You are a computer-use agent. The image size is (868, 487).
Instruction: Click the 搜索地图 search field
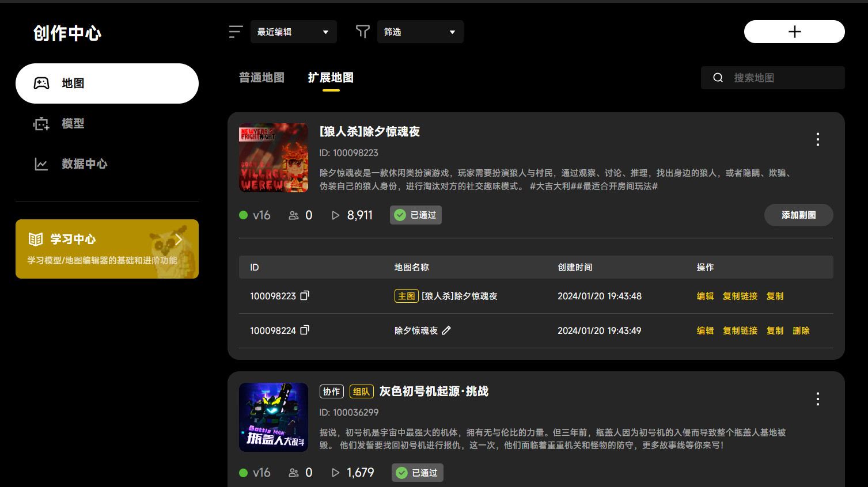tap(783, 78)
